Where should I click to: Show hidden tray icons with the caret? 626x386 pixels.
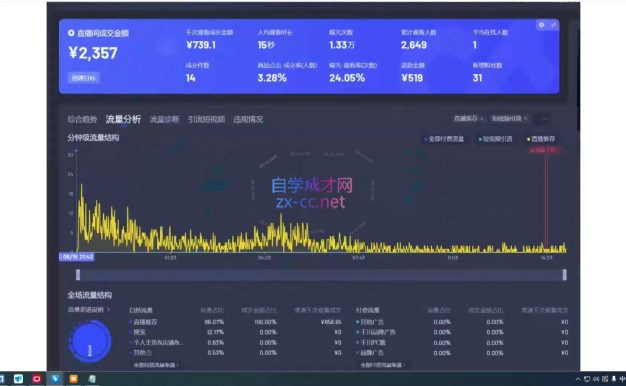pos(578,379)
